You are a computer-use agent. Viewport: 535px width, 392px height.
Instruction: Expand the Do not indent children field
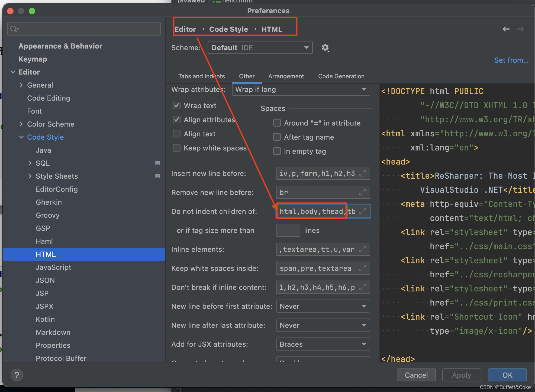[x=363, y=211]
